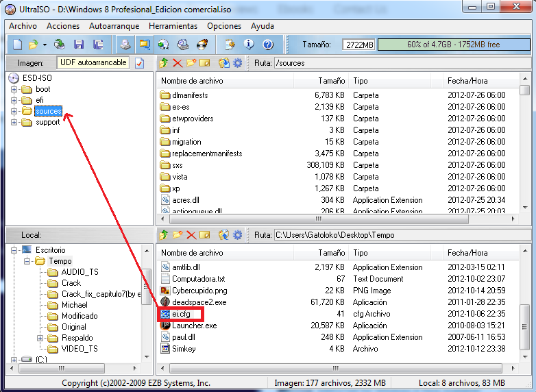Viewport: 536px width, 392px height.
Task: Click the disc capacity bar showing 60% of 4.7GB
Action: (x=454, y=45)
